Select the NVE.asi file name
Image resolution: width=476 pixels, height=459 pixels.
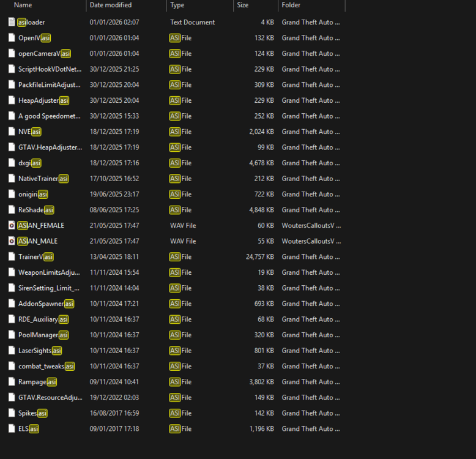coord(29,132)
